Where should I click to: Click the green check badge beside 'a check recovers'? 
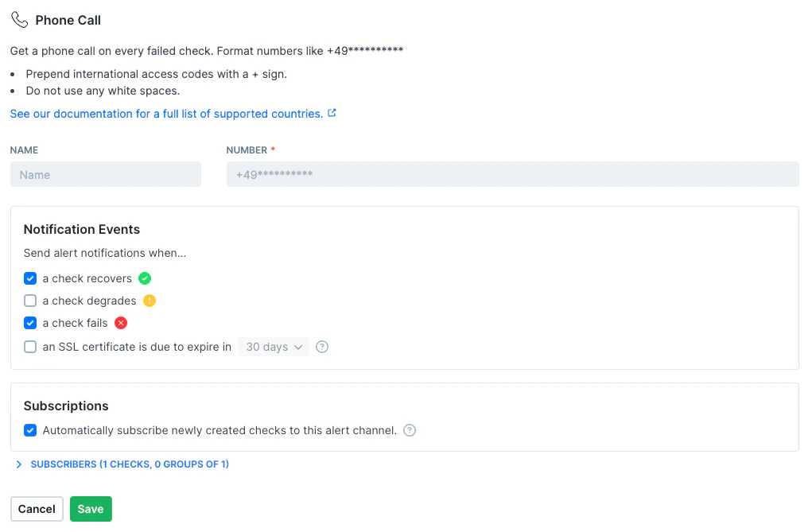pyautogui.click(x=144, y=278)
